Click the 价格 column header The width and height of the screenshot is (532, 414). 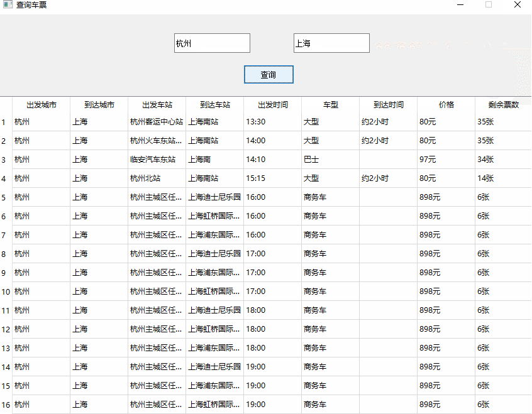pyautogui.click(x=445, y=104)
